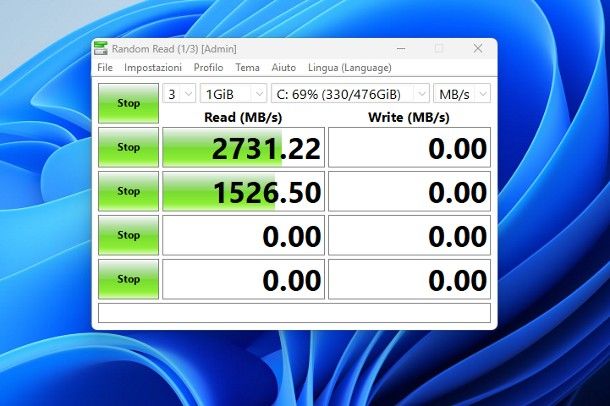
Task: Open the Aiuto menu
Action: click(284, 68)
